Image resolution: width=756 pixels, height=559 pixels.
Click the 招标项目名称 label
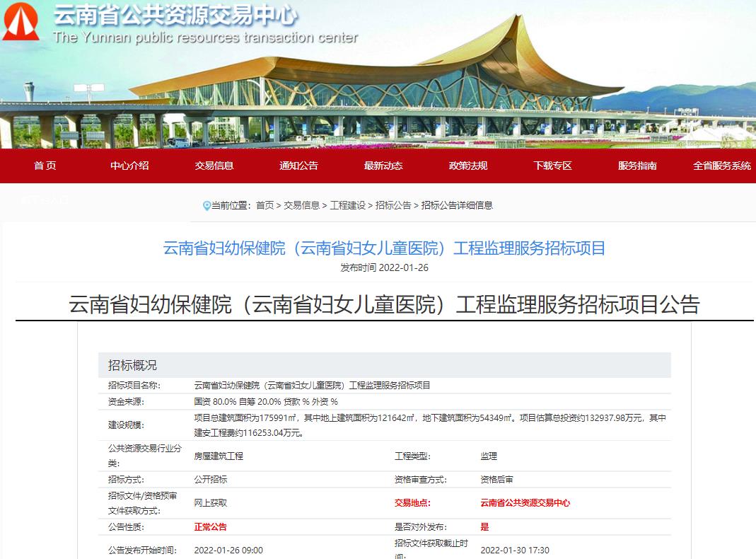[134, 386]
